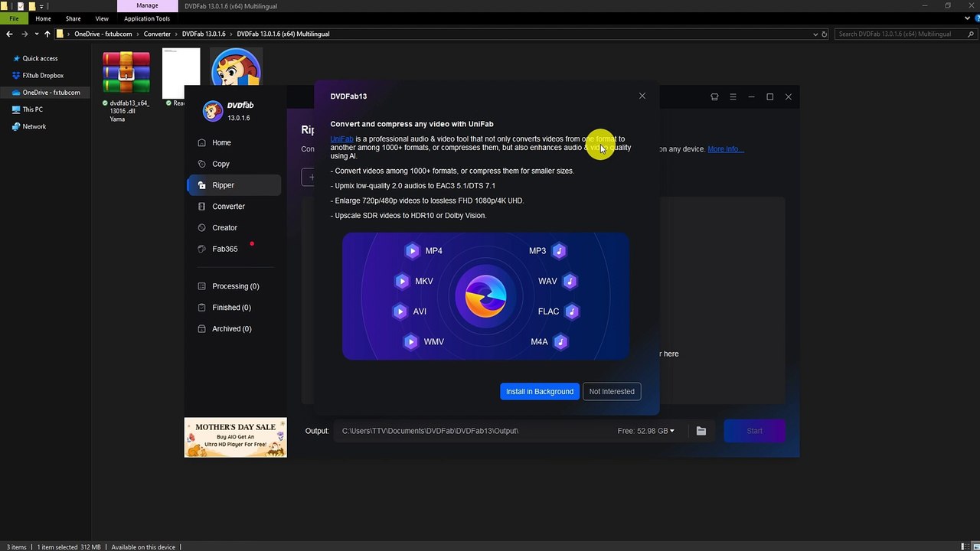Image resolution: width=980 pixels, height=551 pixels.
Task: Show the Processing (0) task list
Action: [235, 286]
